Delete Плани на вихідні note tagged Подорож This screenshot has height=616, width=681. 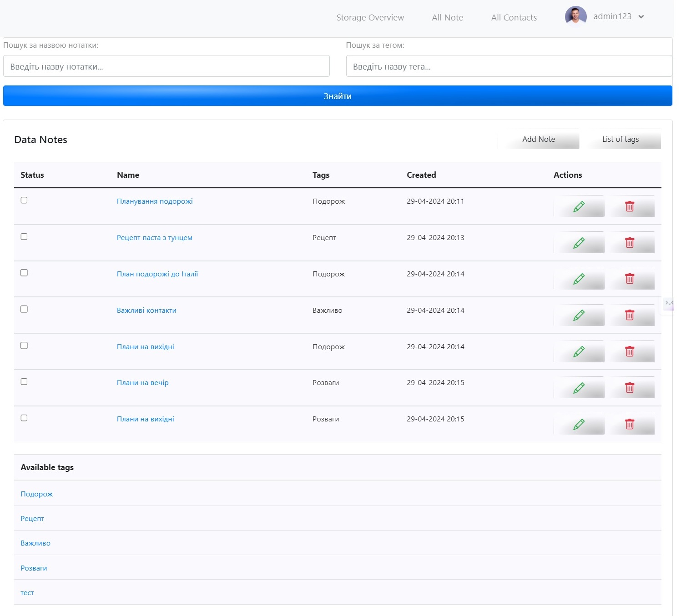pyautogui.click(x=630, y=352)
